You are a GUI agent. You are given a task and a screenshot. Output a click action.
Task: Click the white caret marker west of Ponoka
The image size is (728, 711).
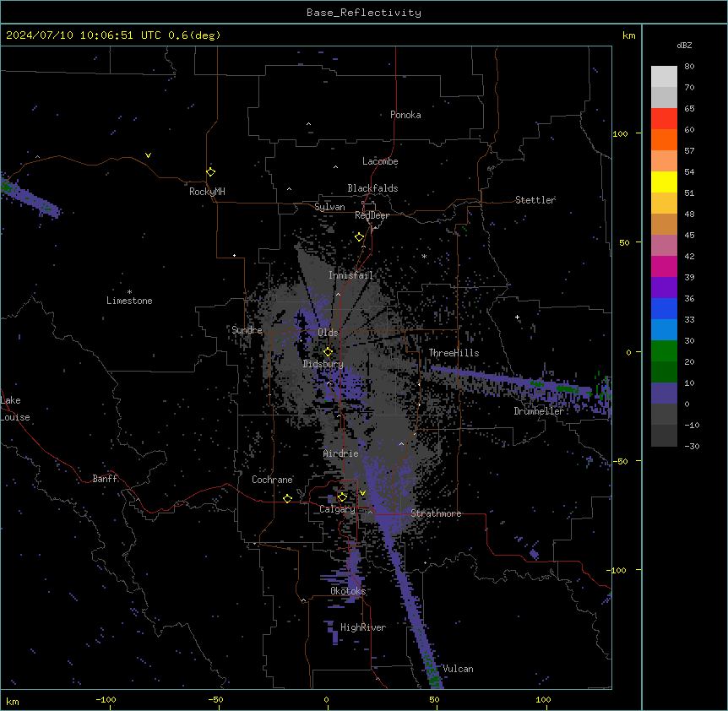click(308, 124)
